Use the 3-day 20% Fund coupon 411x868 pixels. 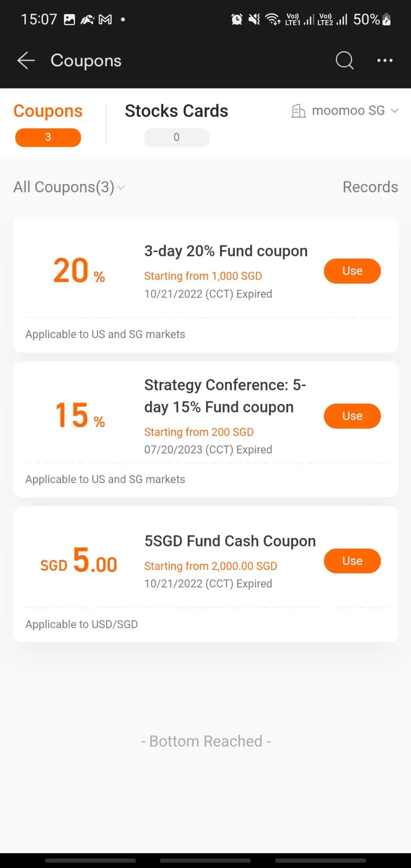pyautogui.click(x=352, y=271)
